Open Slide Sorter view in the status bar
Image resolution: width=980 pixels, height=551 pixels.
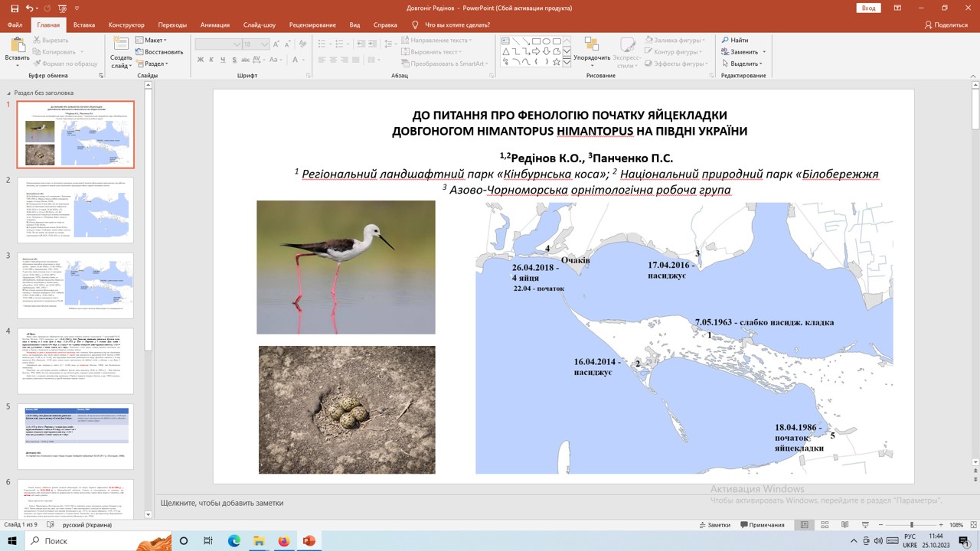click(825, 525)
